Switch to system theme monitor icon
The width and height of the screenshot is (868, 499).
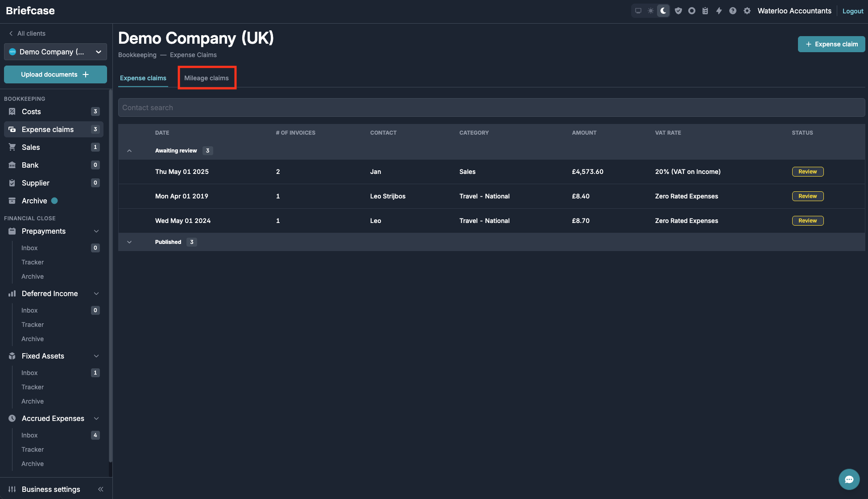(638, 11)
